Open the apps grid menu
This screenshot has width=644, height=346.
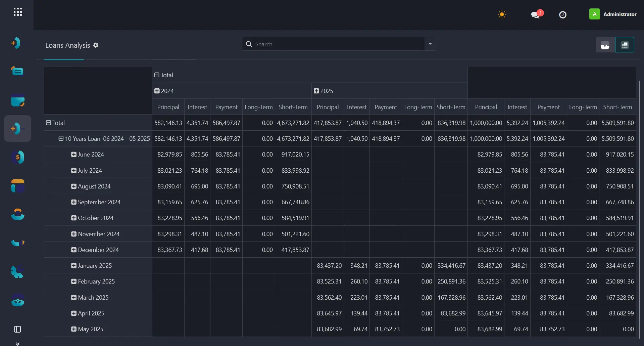coord(18,12)
